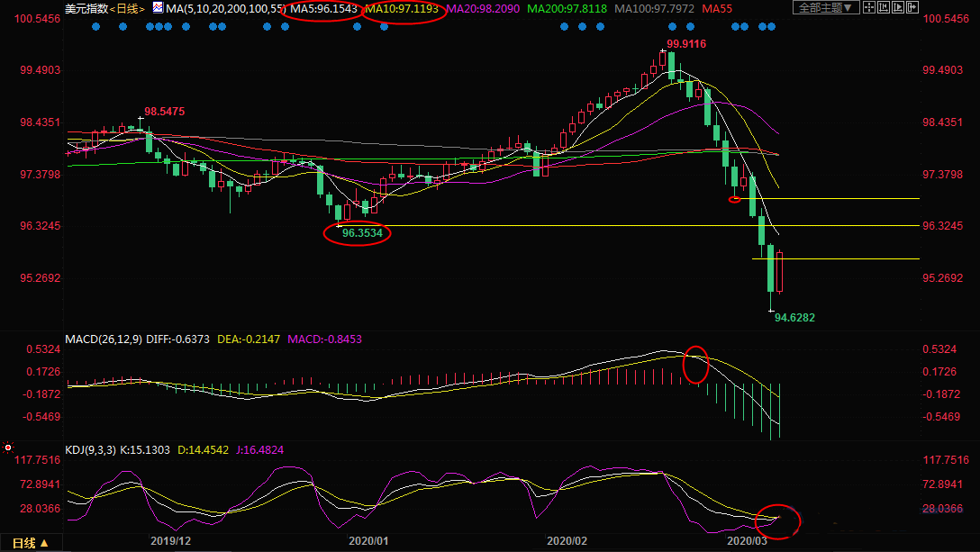Image resolution: width=980 pixels, height=552 pixels.
Task: Open the 全部主题 dropdown
Action: 823,8
